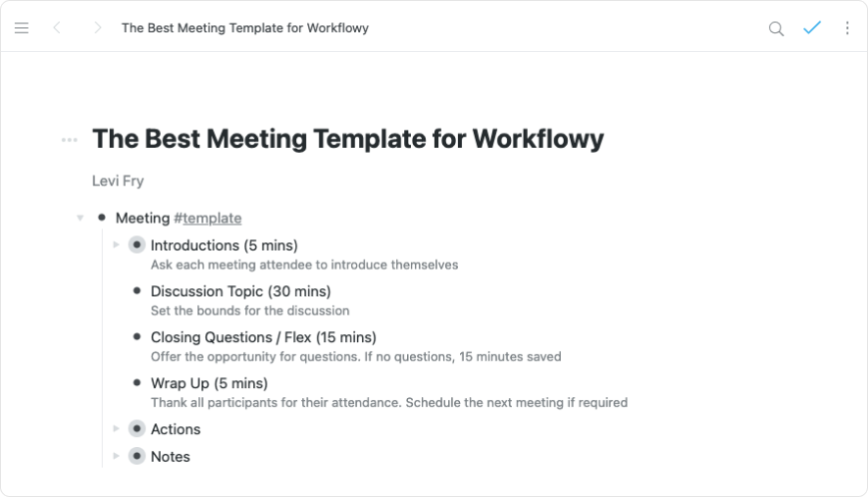Viewport: 868px width, 497px height.
Task: Open the ellipsis menu beside the title
Action: click(x=69, y=140)
